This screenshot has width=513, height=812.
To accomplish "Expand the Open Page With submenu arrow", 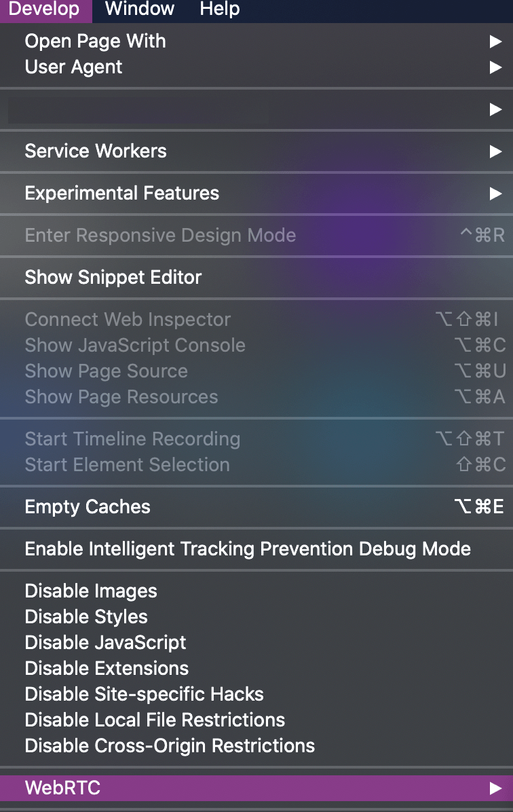I will pos(495,41).
